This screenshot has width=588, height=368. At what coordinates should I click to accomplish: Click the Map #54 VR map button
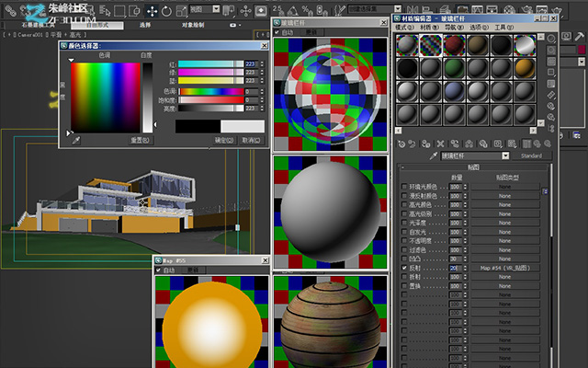coord(505,268)
